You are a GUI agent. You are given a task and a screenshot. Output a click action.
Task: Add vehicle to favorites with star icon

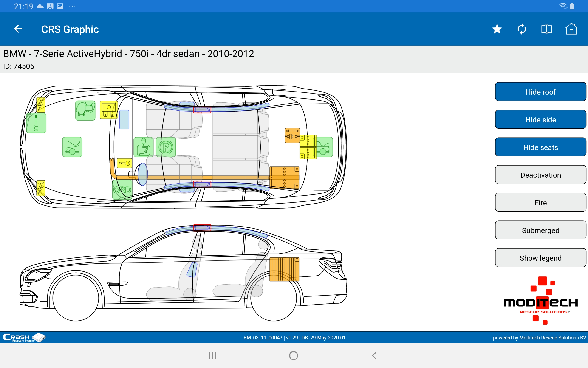pyautogui.click(x=497, y=29)
